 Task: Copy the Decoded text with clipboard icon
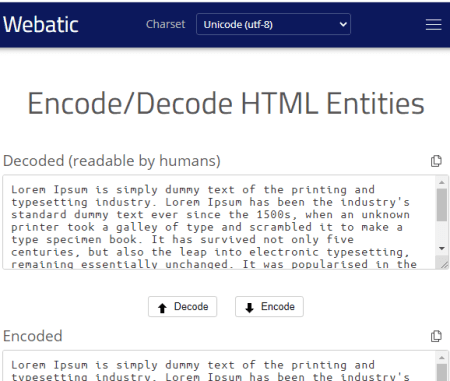pos(436,161)
